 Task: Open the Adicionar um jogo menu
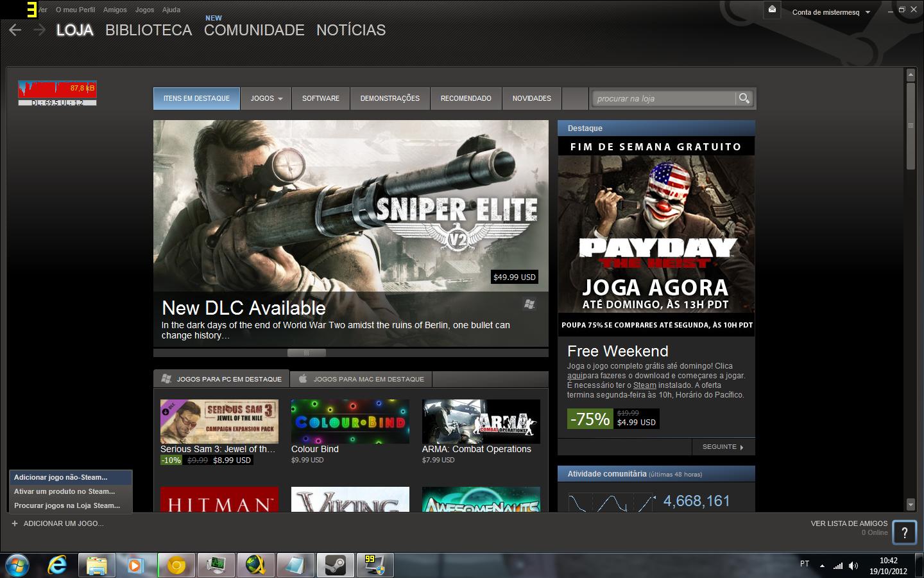tap(58, 523)
